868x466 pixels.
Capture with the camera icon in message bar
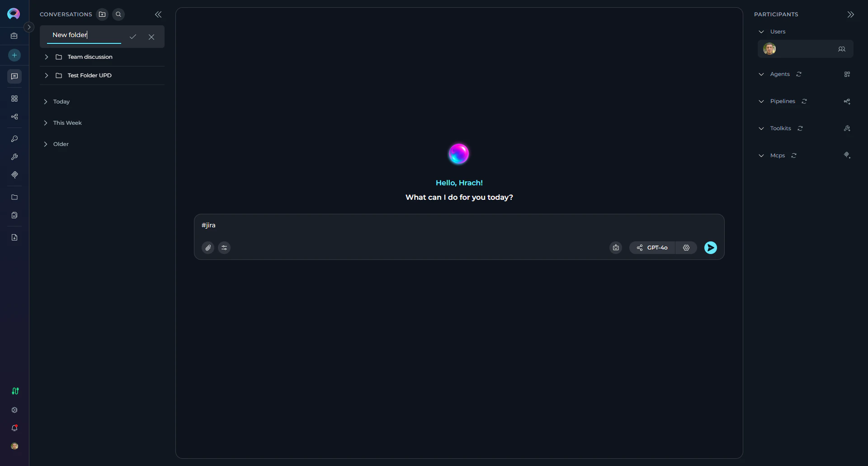[x=615, y=247]
